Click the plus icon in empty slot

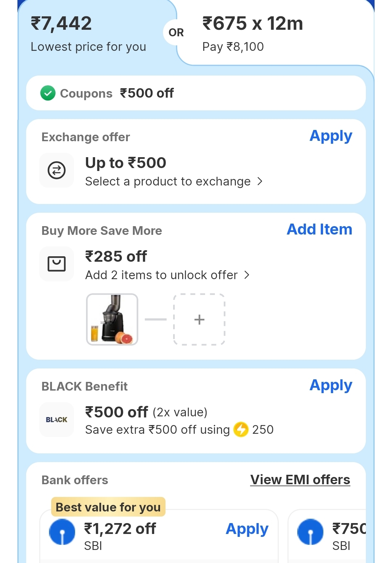[x=199, y=319]
